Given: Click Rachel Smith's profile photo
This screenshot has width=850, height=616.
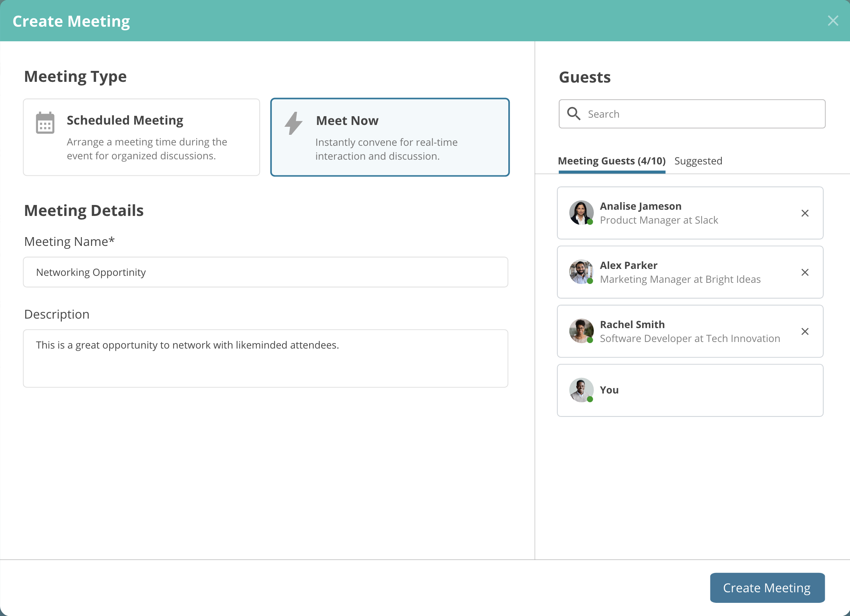Looking at the screenshot, I should pos(581,331).
